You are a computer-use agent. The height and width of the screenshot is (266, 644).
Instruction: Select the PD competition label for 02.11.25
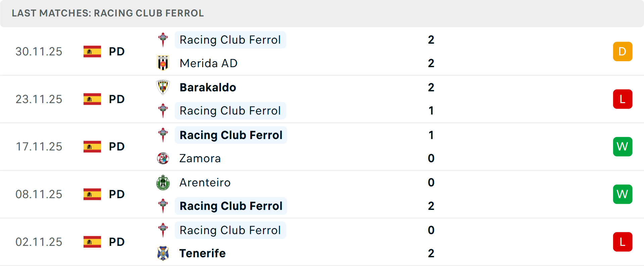(116, 242)
